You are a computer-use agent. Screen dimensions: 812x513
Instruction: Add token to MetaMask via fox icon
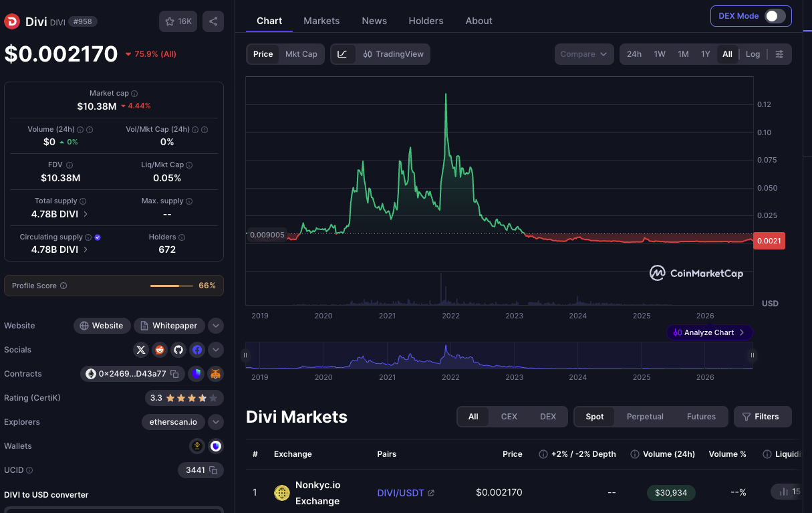pos(215,374)
